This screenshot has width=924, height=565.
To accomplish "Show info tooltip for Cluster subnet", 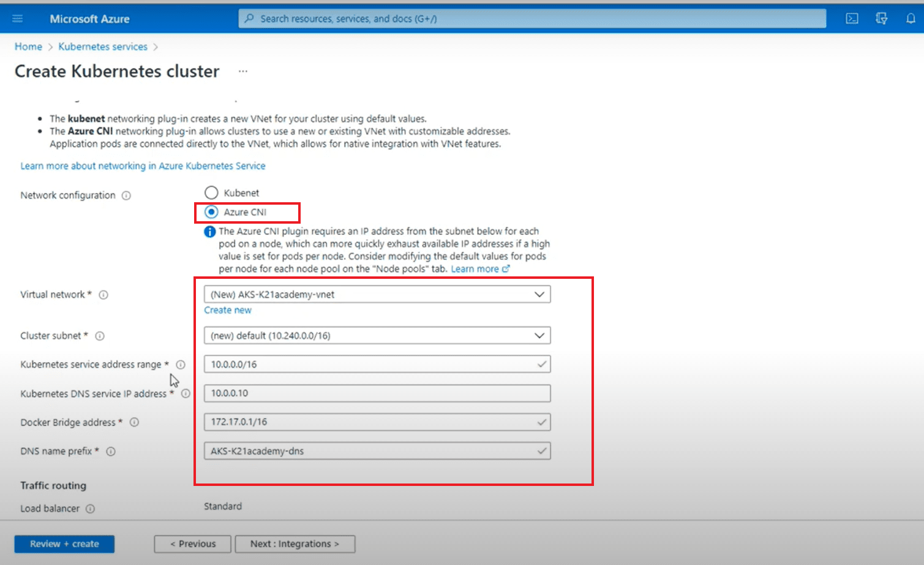I will click(x=100, y=336).
